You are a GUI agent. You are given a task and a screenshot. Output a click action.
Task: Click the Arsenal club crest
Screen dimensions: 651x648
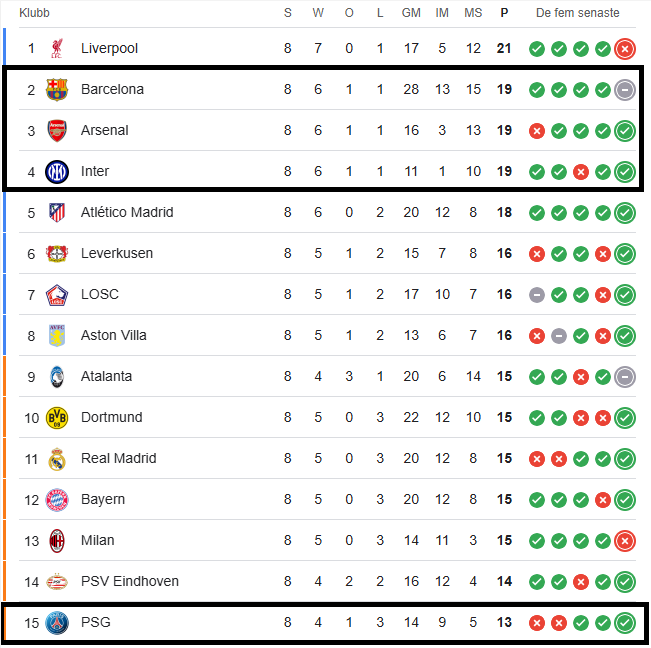point(57,131)
